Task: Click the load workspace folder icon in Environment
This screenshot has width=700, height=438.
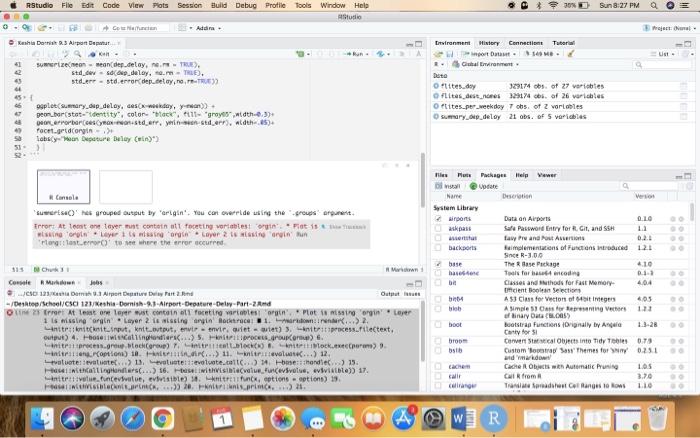Action: click(439, 54)
